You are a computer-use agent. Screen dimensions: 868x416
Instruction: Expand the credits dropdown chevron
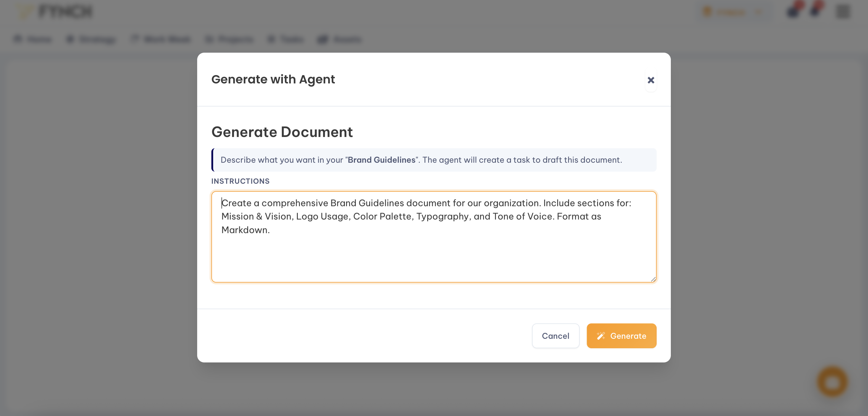tap(758, 12)
